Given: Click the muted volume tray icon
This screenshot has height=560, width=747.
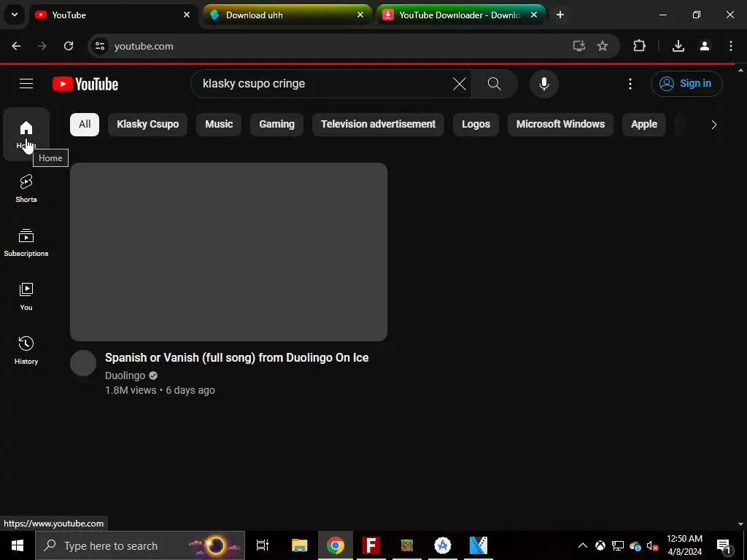Looking at the screenshot, I should tap(653, 545).
